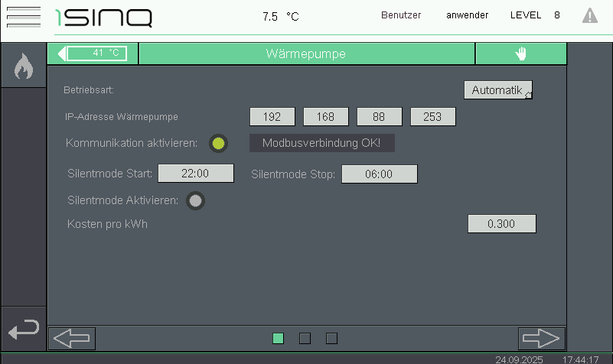Edit the first IP address octet 192
613x364 pixels.
click(272, 117)
